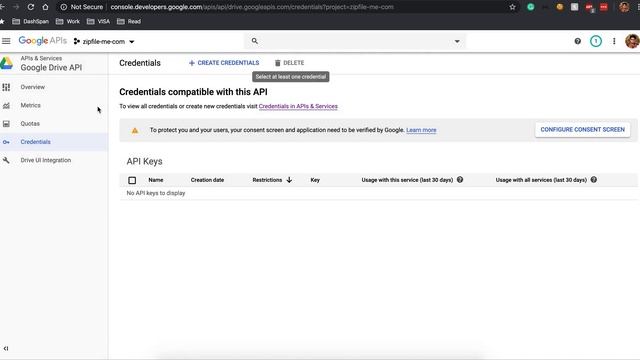Click 'No API keys to display' text
The height and width of the screenshot is (360, 640).
156,193
